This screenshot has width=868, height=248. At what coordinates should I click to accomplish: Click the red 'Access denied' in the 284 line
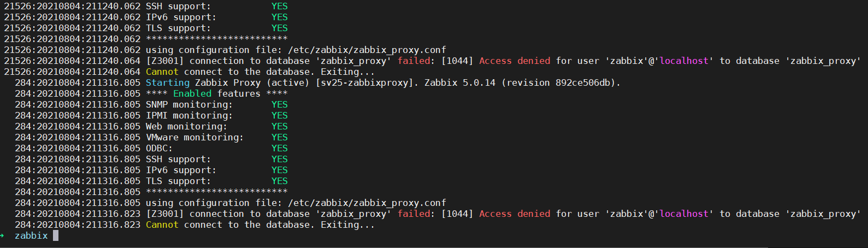click(515, 214)
